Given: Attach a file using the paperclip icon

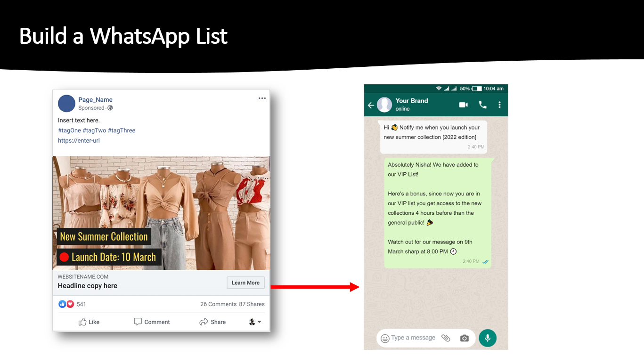Looking at the screenshot, I should (x=446, y=338).
